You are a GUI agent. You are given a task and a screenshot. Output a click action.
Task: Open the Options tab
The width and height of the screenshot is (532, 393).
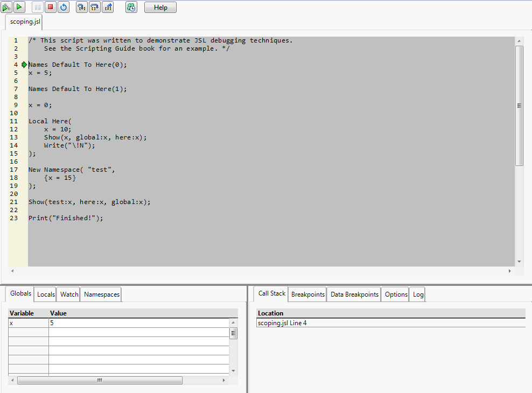coord(396,294)
